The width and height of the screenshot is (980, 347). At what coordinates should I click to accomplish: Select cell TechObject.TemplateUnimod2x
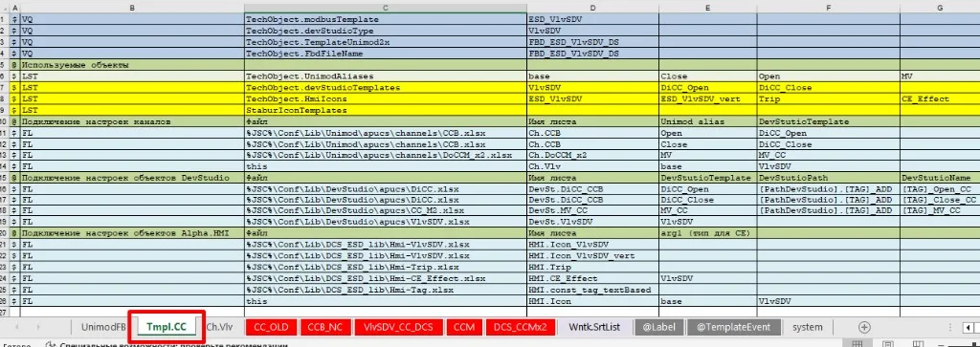coord(386,42)
